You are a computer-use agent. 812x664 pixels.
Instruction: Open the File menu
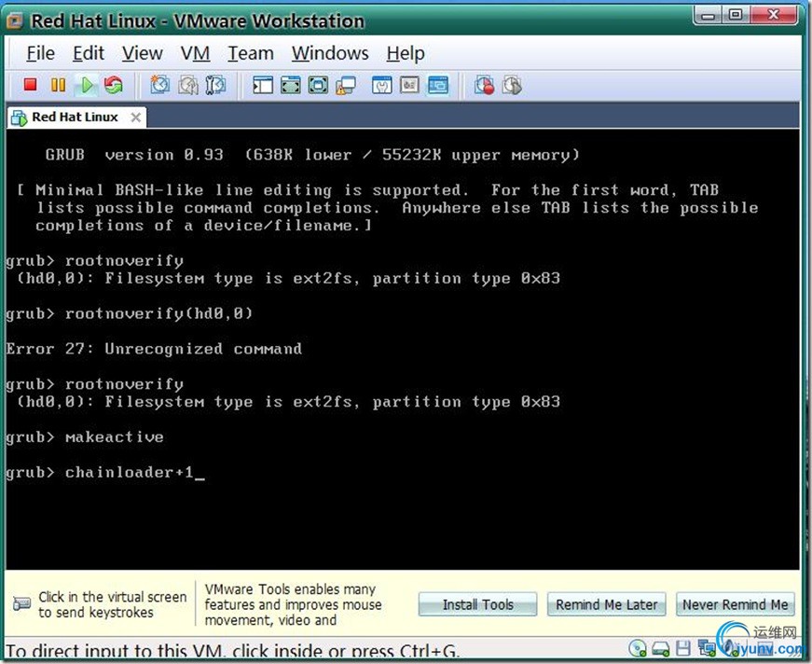pos(40,53)
